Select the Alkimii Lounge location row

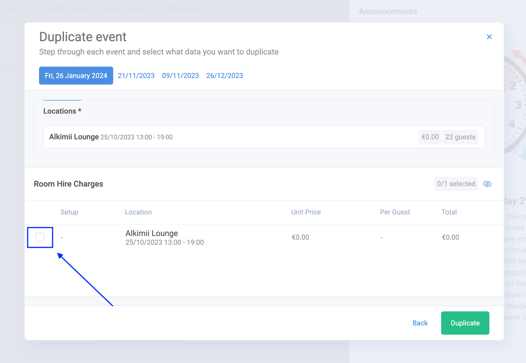tap(264, 137)
